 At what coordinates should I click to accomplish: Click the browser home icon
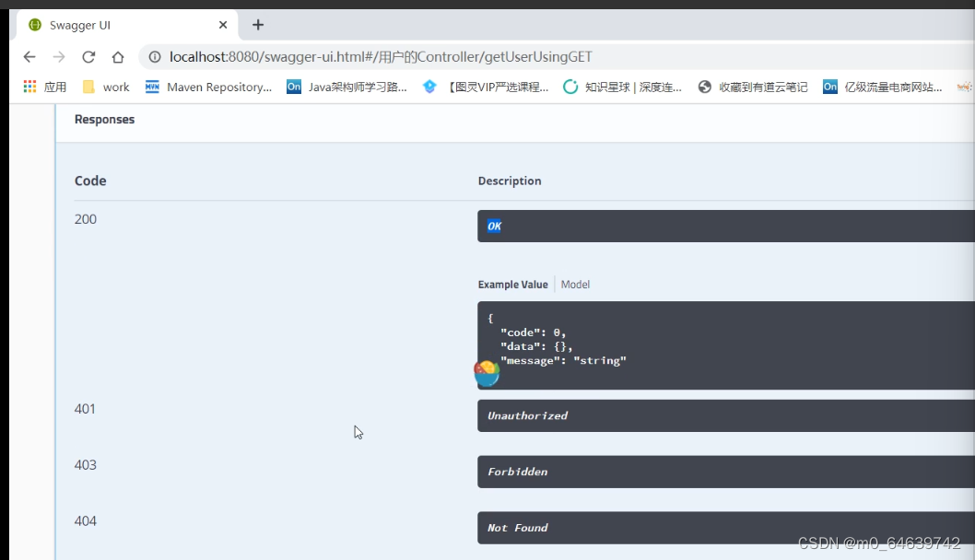(118, 56)
